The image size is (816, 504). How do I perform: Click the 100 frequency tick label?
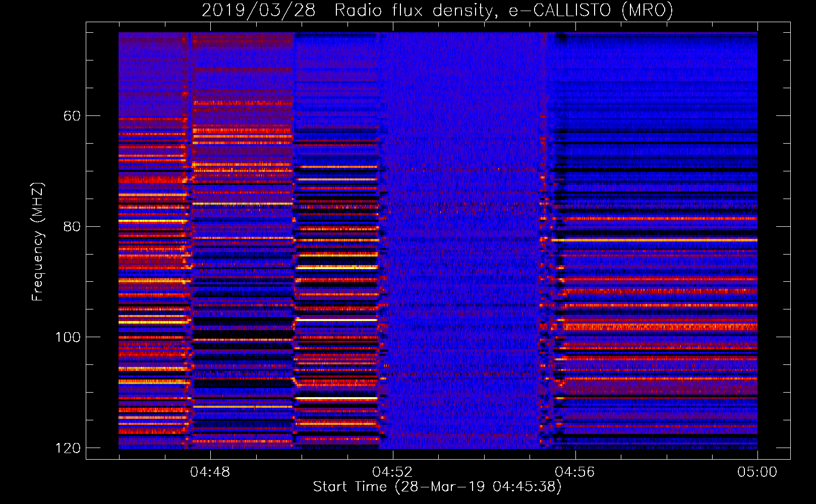[68, 337]
